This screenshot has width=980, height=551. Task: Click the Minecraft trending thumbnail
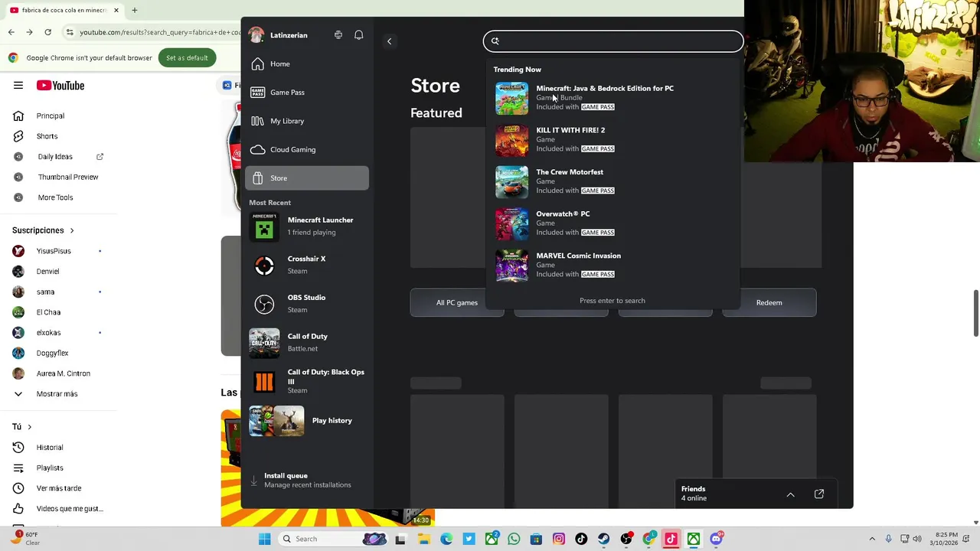coord(511,98)
